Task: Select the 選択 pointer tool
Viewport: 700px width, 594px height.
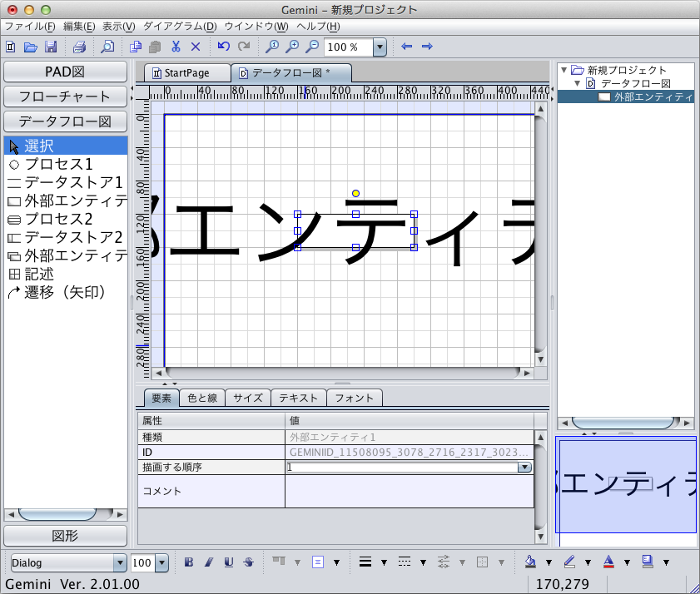Action: click(66, 146)
